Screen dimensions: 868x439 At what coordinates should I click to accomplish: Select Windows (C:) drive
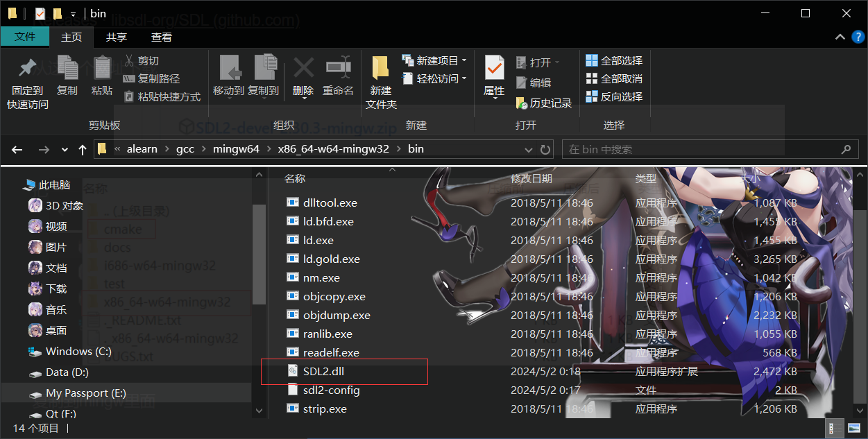(78, 352)
